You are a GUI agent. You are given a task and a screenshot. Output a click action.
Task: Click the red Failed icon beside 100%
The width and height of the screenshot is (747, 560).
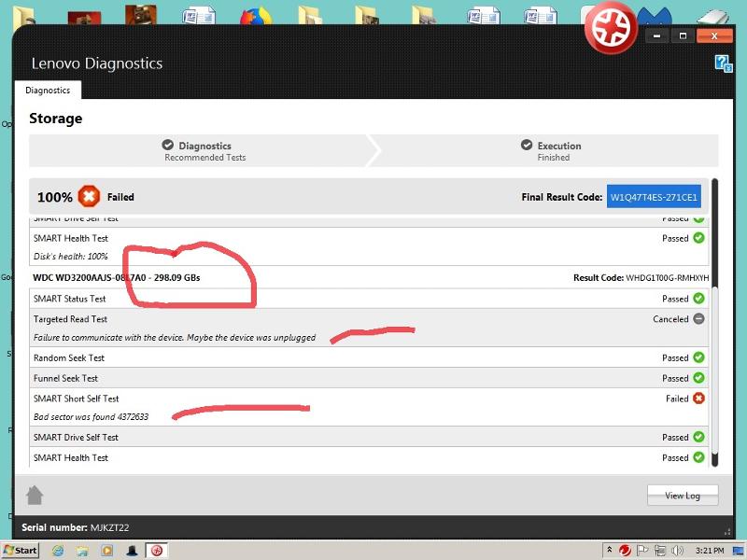coord(89,196)
